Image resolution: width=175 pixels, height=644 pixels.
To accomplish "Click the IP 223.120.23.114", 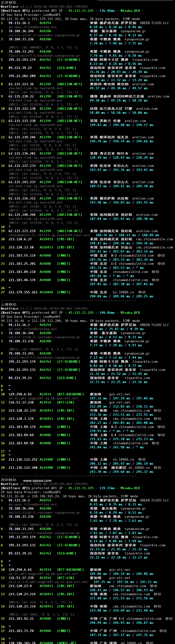I will [22, 607].
